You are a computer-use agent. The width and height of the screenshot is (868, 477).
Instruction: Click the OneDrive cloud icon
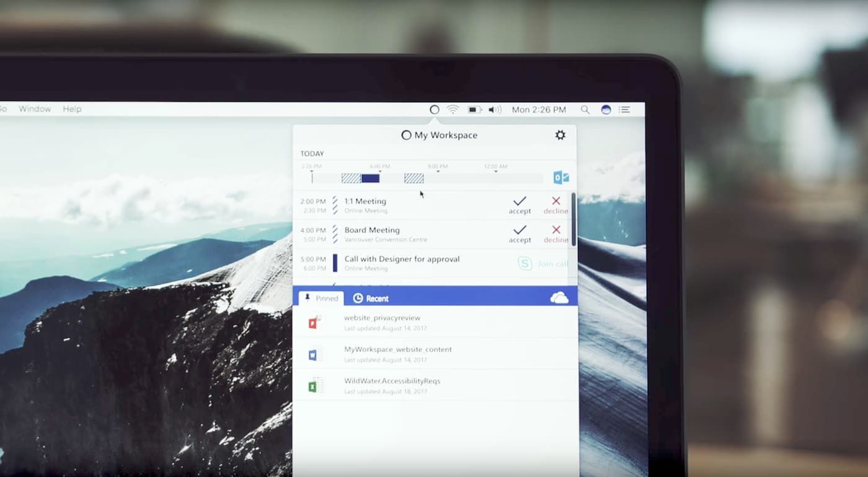tap(559, 298)
